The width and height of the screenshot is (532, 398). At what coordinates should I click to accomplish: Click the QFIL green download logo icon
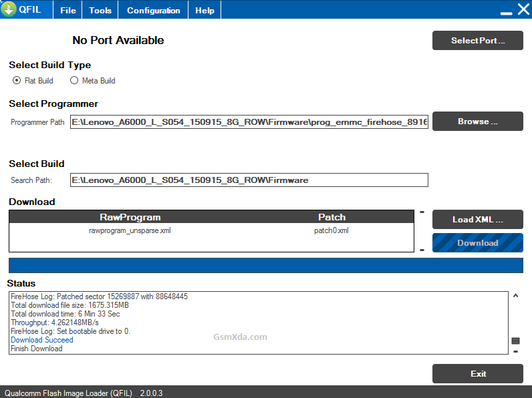point(9,9)
